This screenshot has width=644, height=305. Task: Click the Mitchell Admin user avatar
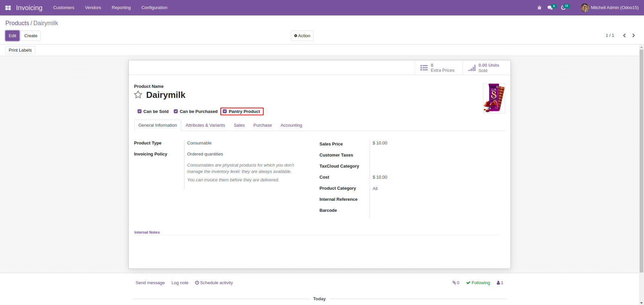585,8
